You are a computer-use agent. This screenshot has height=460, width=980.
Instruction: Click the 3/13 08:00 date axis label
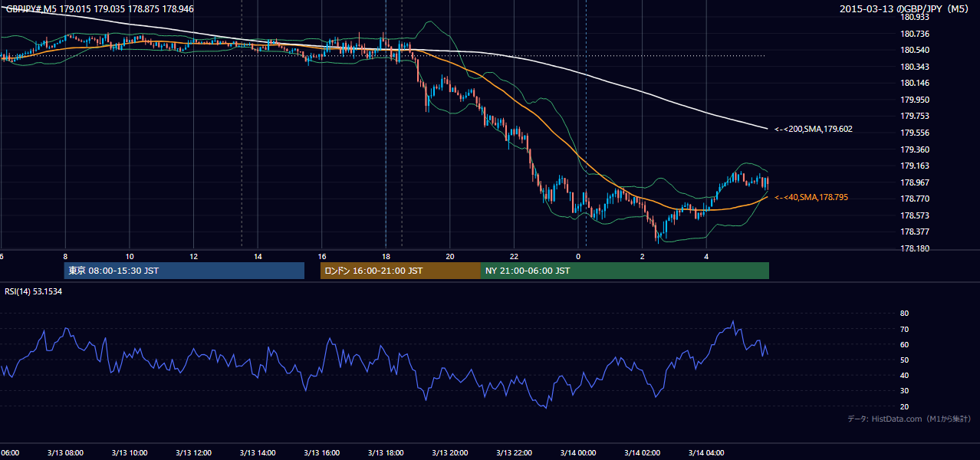[65, 452]
